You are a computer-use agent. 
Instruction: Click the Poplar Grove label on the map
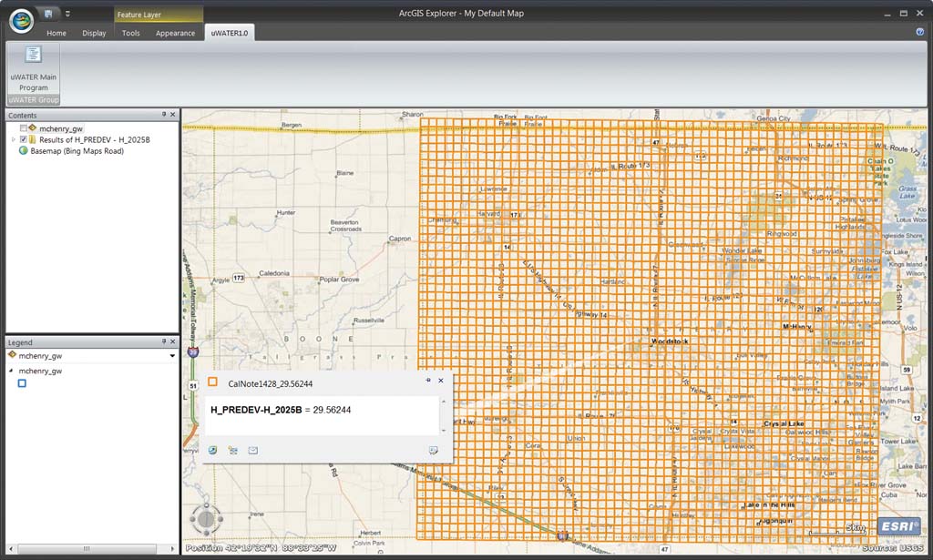point(339,279)
